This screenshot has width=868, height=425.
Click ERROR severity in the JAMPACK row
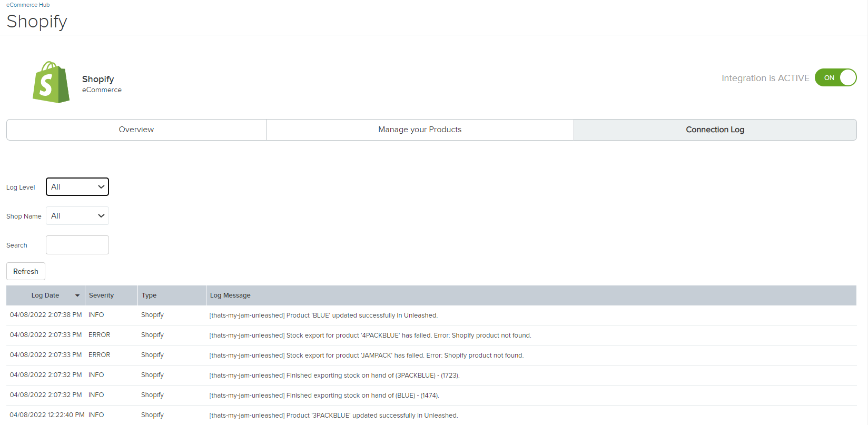tap(100, 355)
